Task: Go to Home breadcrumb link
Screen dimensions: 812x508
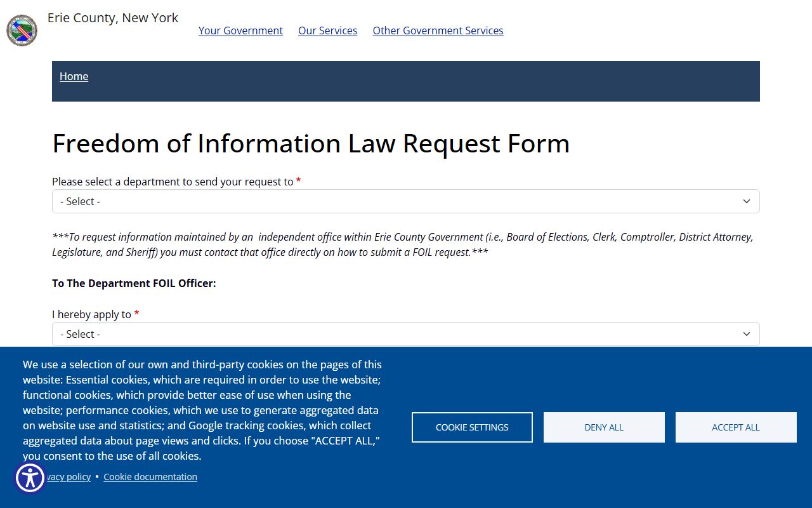Action: (x=74, y=76)
